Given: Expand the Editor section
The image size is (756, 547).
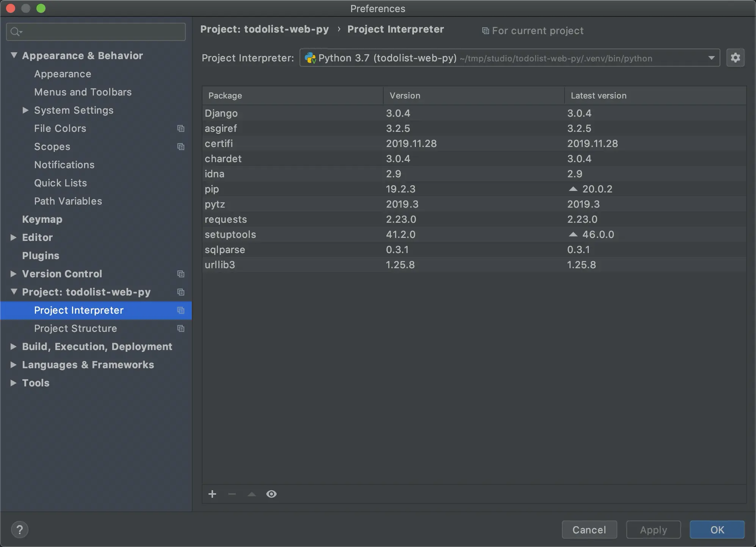Looking at the screenshot, I should click(13, 238).
